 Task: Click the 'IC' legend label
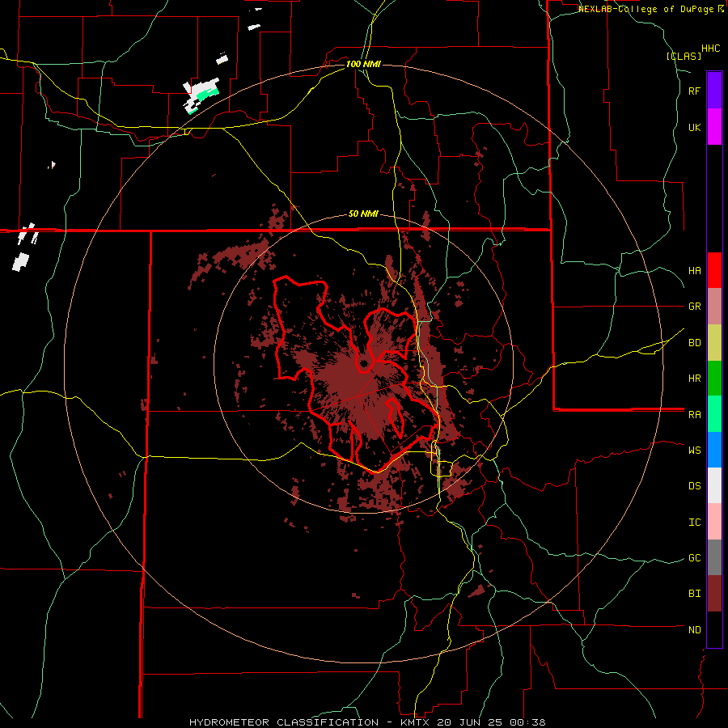pos(694,523)
